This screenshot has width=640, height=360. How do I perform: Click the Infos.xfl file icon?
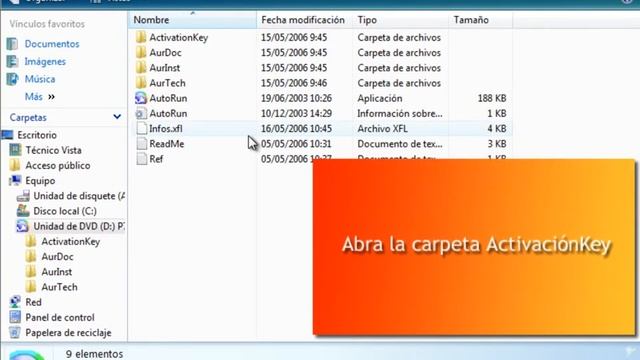click(x=142, y=128)
